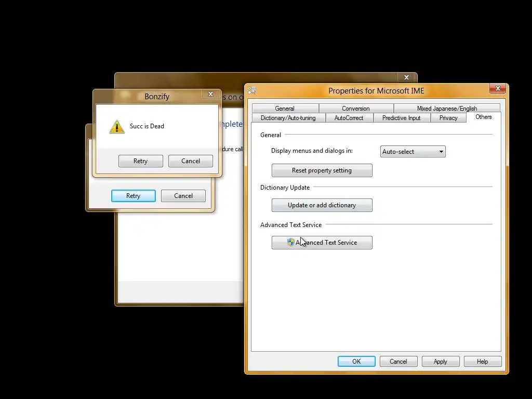This screenshot has width=532, height=399.
Task: Open Help in IME Properties
Action: click(x=483, y=362)
